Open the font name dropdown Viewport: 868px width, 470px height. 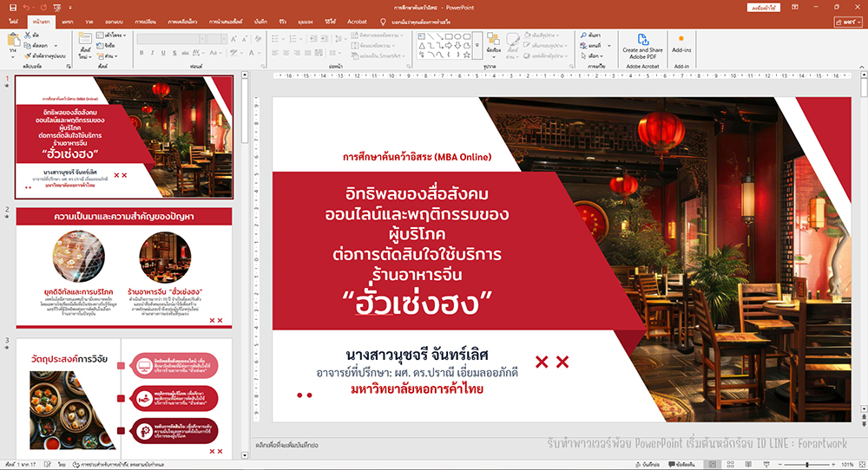click(x=202, y=39)
